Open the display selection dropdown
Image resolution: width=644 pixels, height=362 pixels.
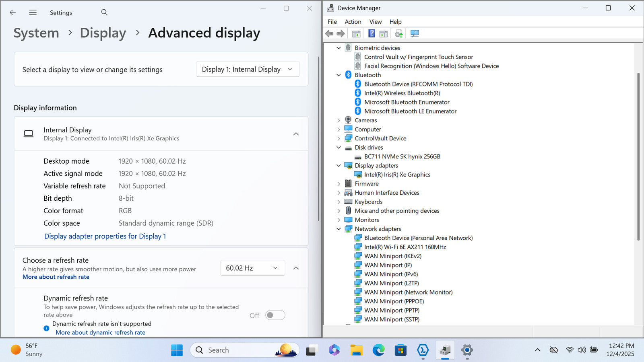pos(248,69)
